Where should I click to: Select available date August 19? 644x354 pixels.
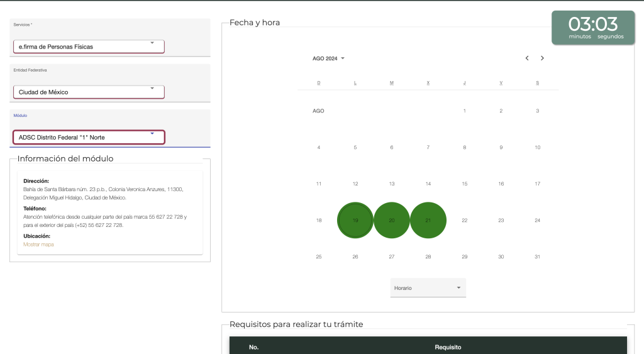click(355, 220)
